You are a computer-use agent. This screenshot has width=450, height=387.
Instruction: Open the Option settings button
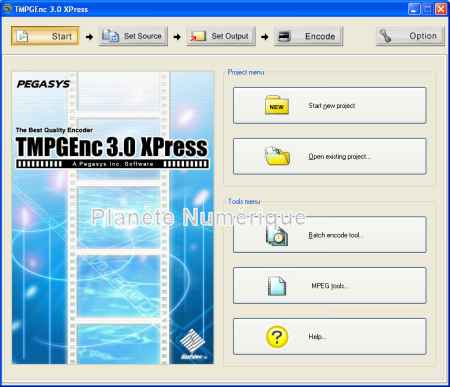click(x=410, y=36)
